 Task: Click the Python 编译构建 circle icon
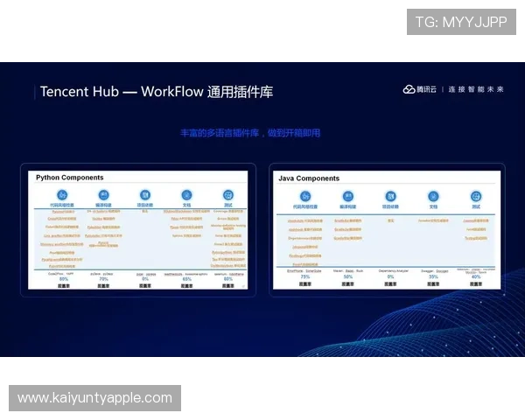pyautogui.click(x=103, y=194)
